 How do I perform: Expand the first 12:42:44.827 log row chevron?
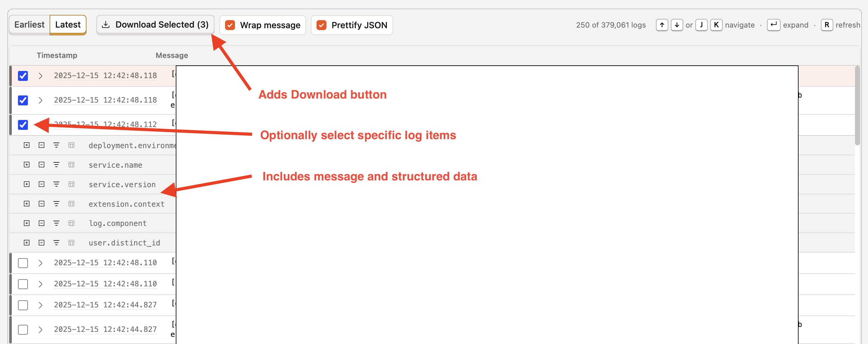[40, 305]
